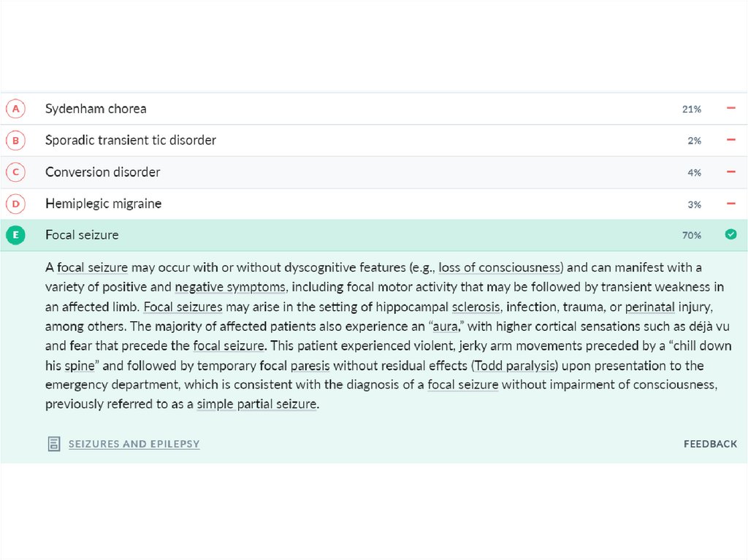Click minus icon on Hemiplegic migraine row
The image size is (748, 560).
730,204
